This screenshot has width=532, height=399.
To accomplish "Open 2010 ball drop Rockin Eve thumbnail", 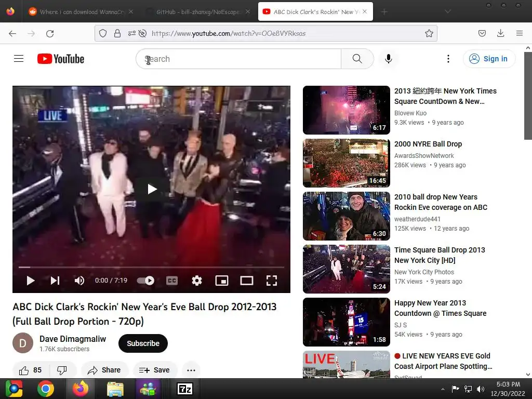I will pyautogui.click(x=347, y=216).
